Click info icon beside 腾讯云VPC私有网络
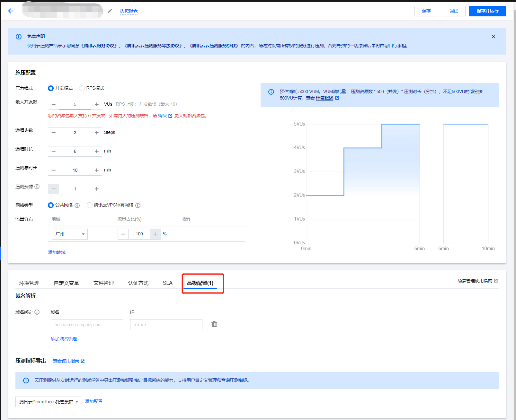516x420 pixels. [x=138, y=206]
